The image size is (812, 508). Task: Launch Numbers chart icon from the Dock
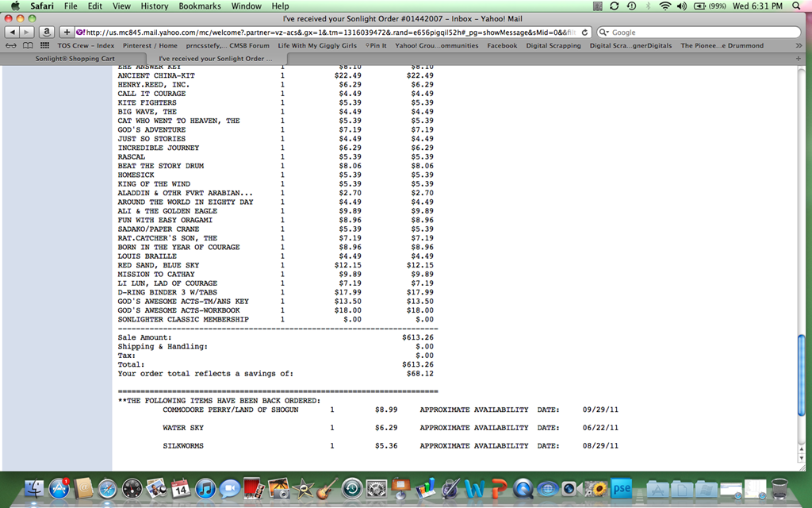(425, 489)
